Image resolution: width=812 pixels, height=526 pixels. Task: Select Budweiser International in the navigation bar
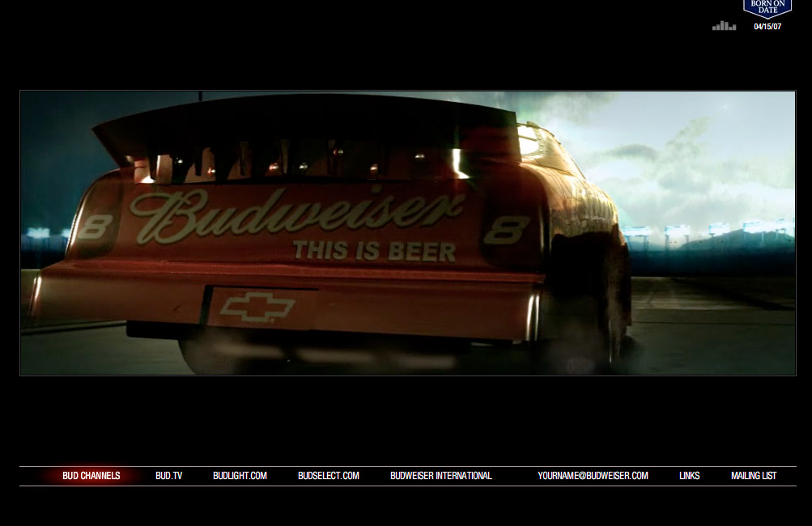(440, 476)
